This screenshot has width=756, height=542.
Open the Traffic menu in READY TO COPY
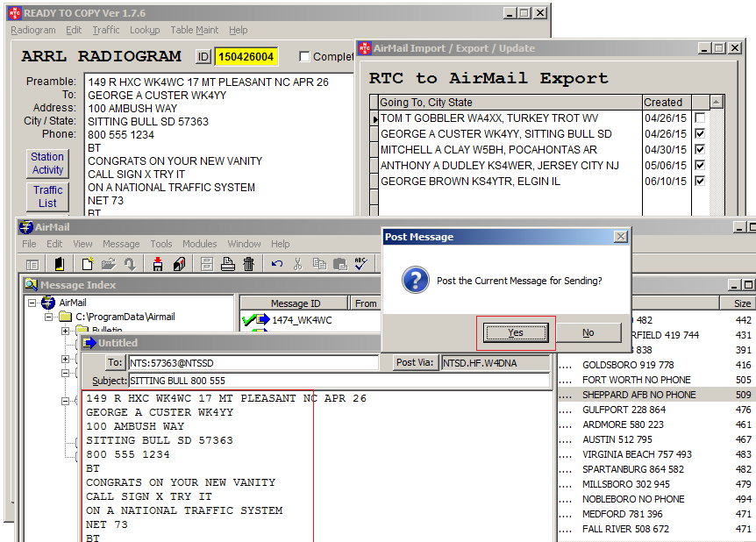[105, 30]
